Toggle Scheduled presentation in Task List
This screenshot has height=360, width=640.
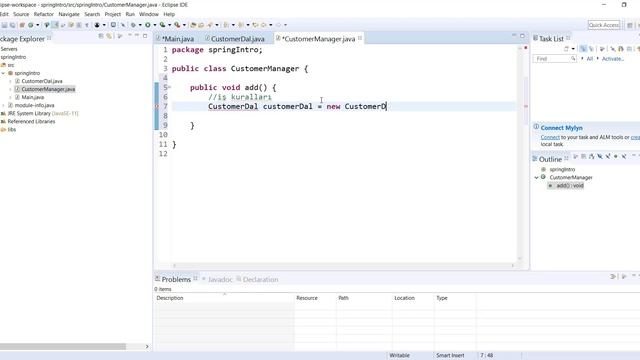[591, 49]
